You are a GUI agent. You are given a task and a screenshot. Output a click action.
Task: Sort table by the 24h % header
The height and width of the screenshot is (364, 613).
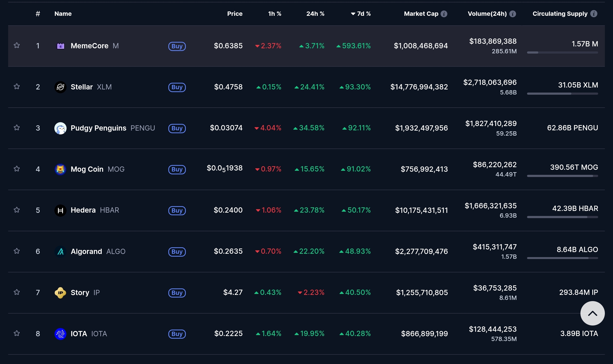coord(315,14)
